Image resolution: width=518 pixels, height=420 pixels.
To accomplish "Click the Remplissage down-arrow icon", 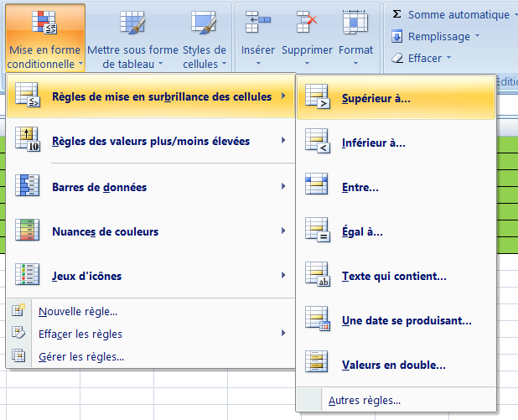I will point(396,36).
